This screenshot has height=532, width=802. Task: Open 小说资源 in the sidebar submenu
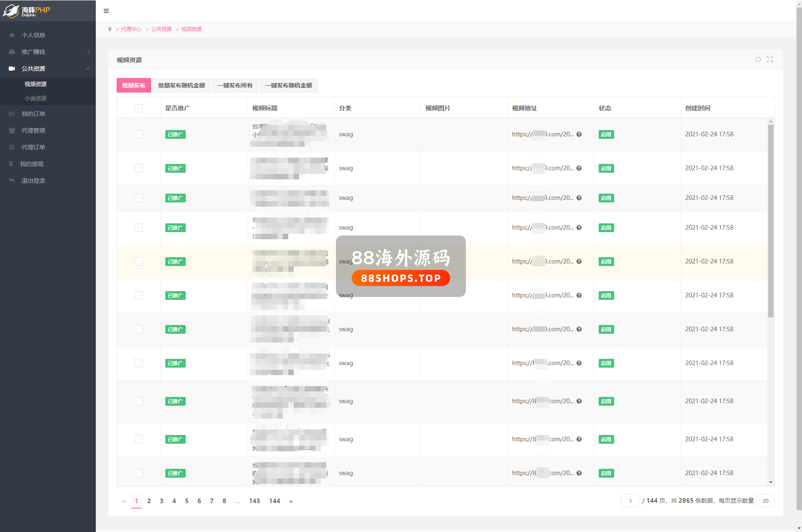tap(36, 98)
